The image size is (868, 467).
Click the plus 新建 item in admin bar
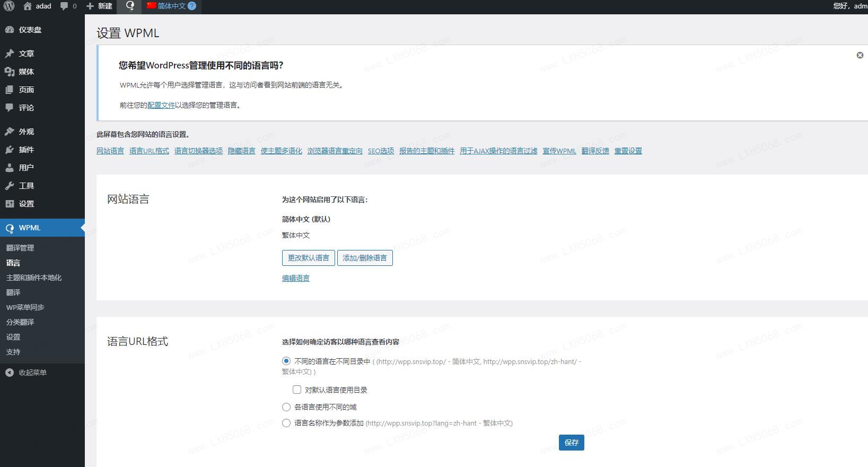coord(99,6)
